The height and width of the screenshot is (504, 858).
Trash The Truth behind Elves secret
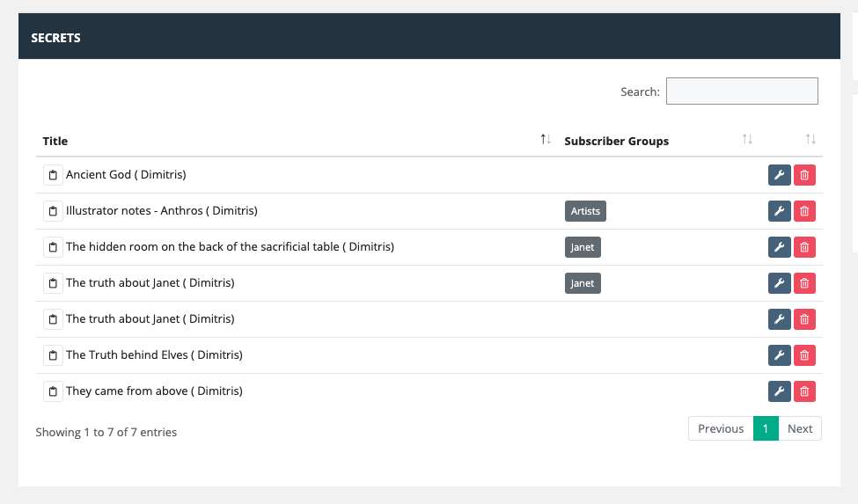pos(804,355)
